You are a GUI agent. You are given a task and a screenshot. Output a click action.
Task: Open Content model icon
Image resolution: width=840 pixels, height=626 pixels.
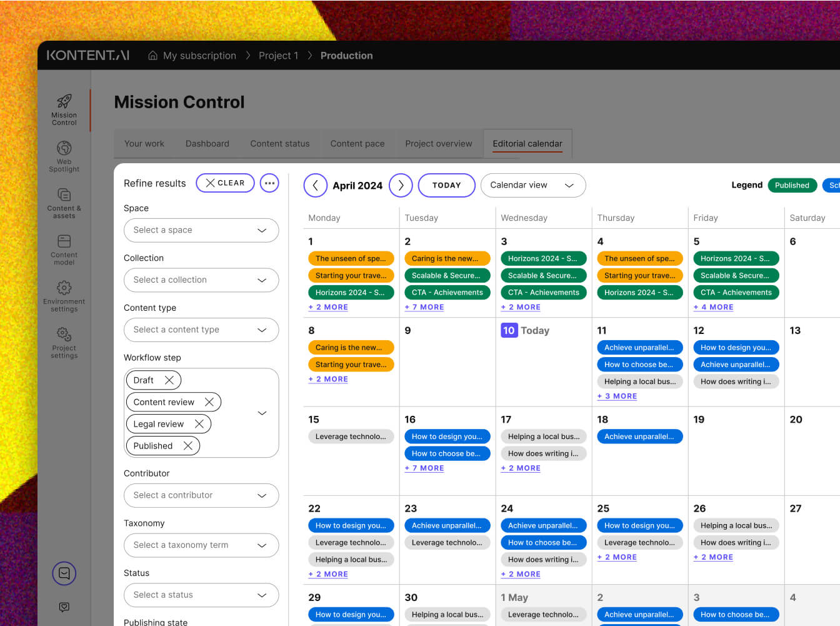pyautogui.click(x=64, y=241)
